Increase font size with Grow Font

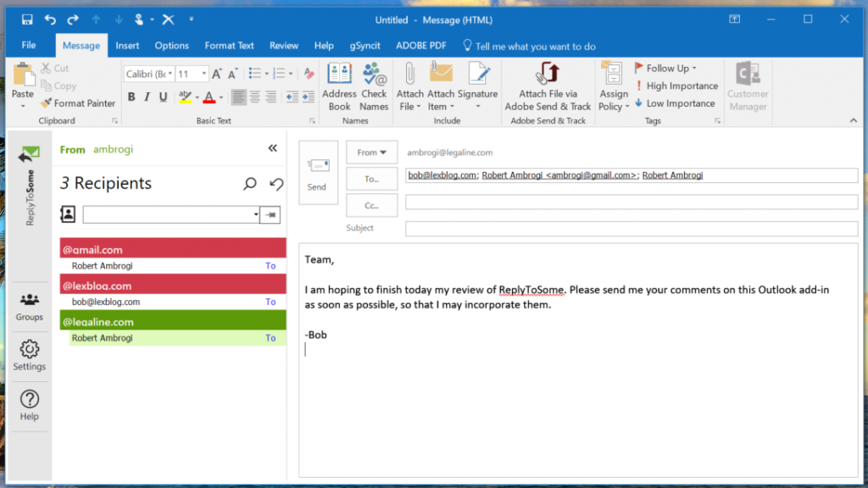pos(217,74)
